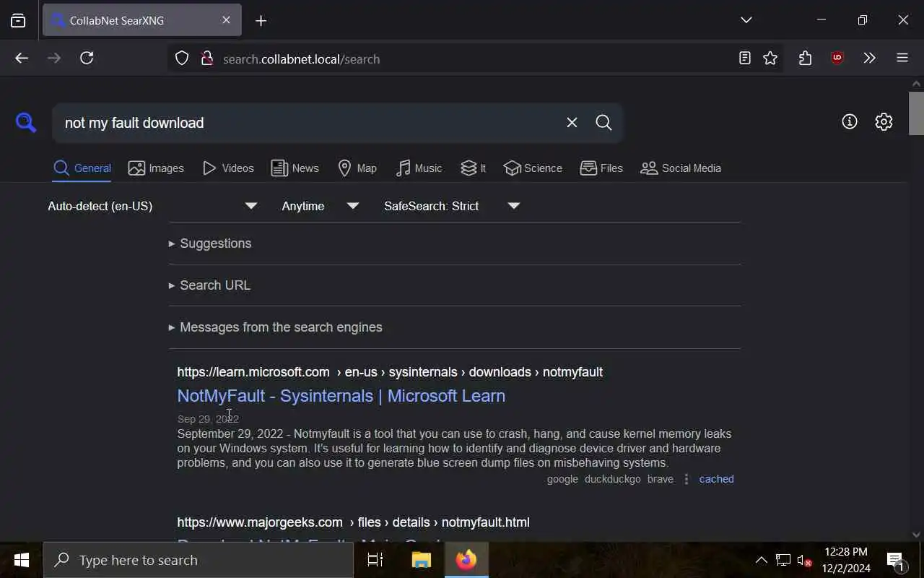
Task: Open File Explorer from the taskbar
Action: click(x=421, y=560)
